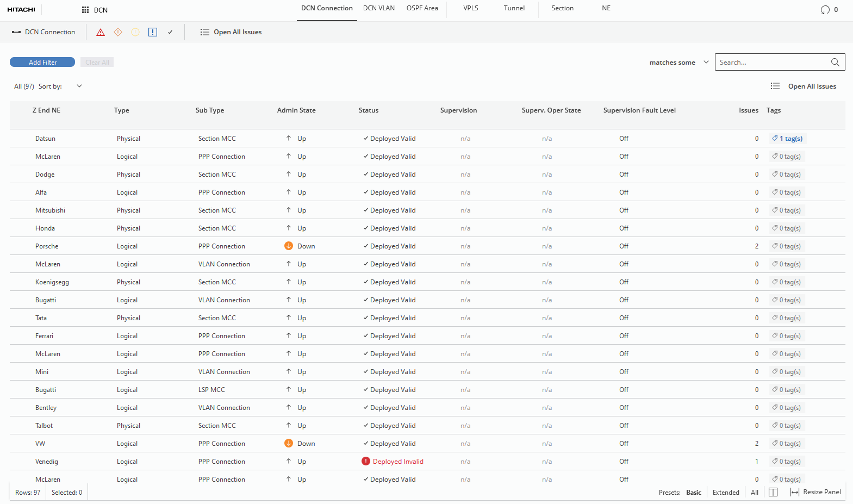Filter by red critical triangle alarm icon
This screenshot has height=504, width=853.
(101, 32)
